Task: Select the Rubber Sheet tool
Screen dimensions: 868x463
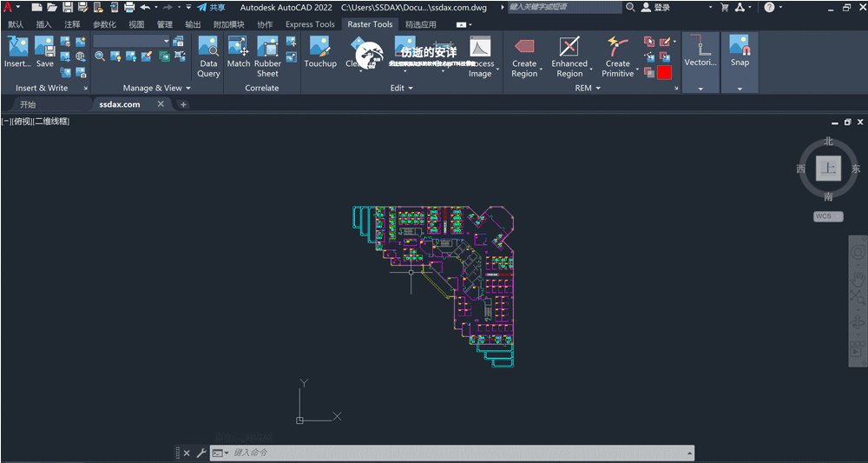Action: [267, 56]
